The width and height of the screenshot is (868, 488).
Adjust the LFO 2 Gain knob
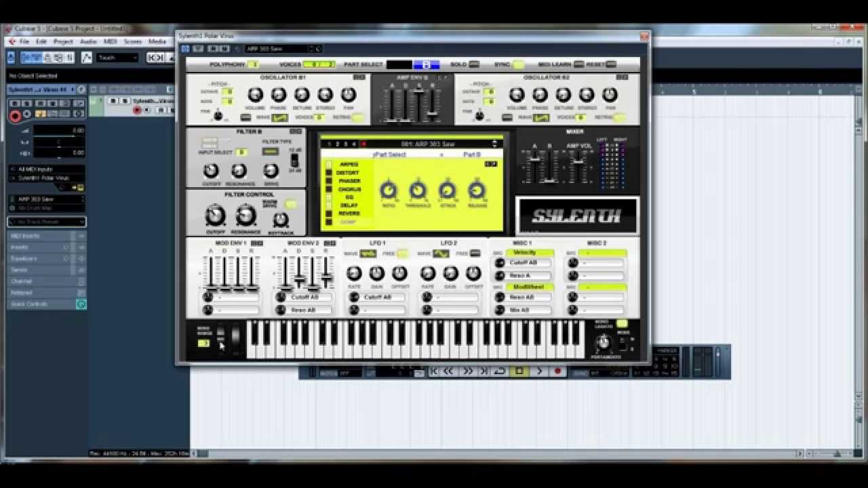pyautogui.click(x=450, y=273)
